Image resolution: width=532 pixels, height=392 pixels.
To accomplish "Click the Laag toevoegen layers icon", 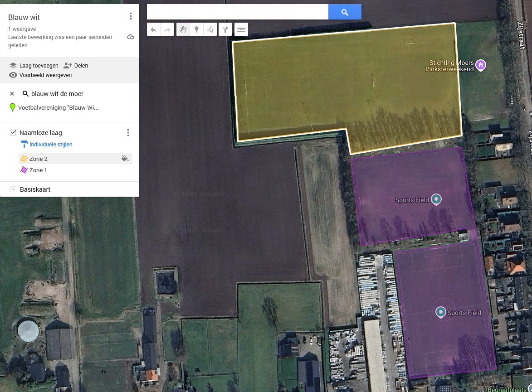I will tap(13, 65).
